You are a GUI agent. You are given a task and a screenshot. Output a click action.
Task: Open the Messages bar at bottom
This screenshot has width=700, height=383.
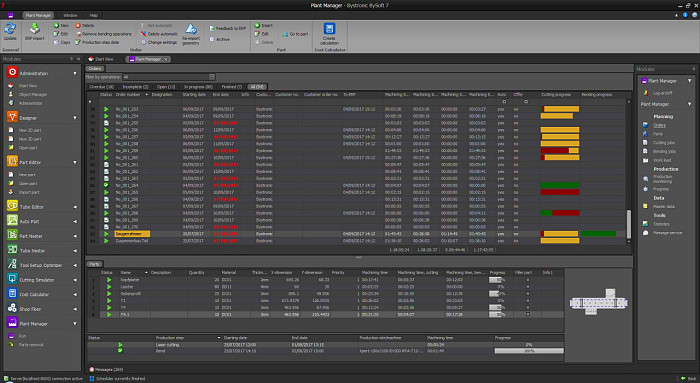pyautogui.click(x=106, y=370)
